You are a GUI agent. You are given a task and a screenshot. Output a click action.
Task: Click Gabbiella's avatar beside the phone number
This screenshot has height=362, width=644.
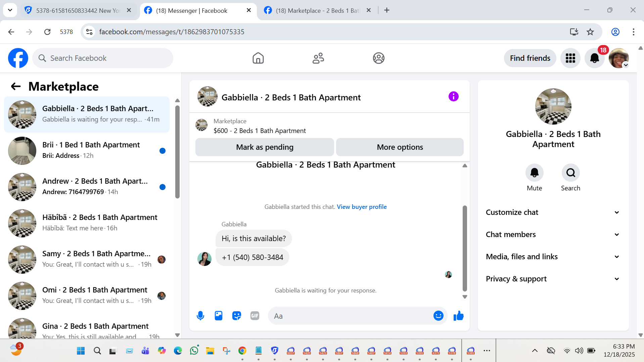(204, 259)
